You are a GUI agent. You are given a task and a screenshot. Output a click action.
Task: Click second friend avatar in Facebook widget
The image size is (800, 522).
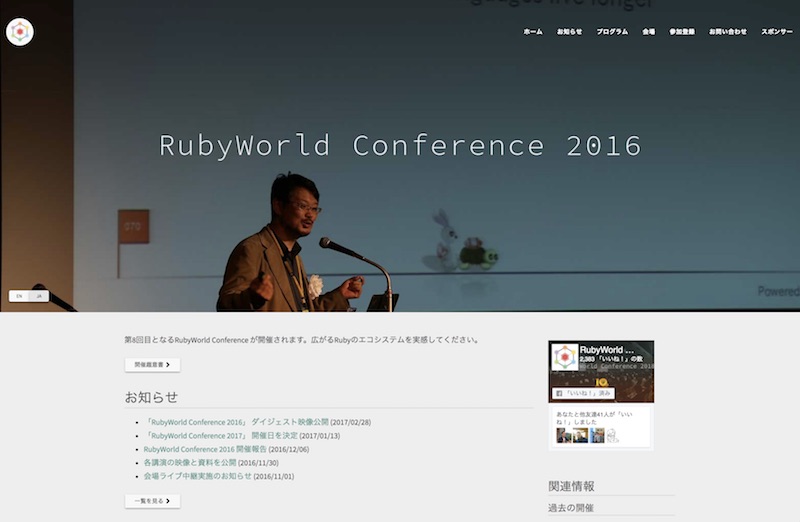[581, 435]
